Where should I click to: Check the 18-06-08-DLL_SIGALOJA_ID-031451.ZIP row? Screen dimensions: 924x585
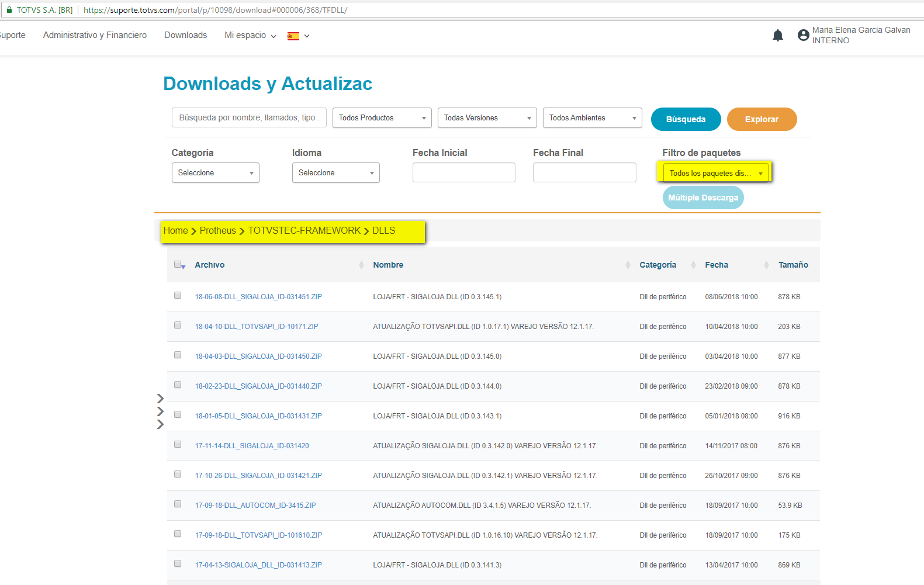coord(178,295)
